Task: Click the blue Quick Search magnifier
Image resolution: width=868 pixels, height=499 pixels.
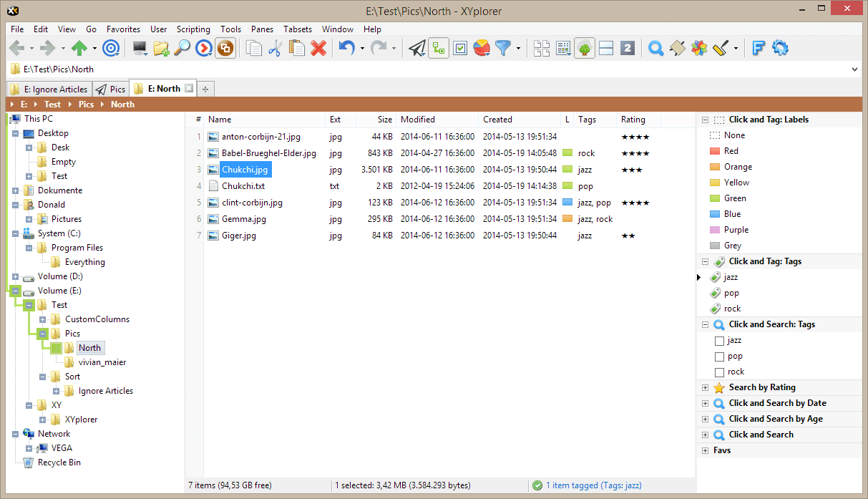Action: (x=655, y=48)
